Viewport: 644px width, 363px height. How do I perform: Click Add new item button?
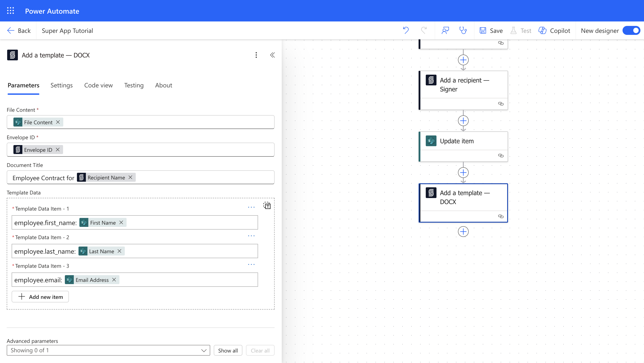pyautogui.click(x=40, y=297)
